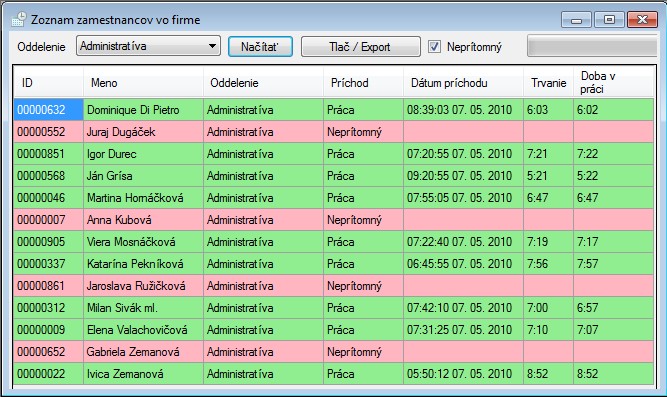Select the ID cell 00000009
667x397 pixels.
[x=48, y=330]
